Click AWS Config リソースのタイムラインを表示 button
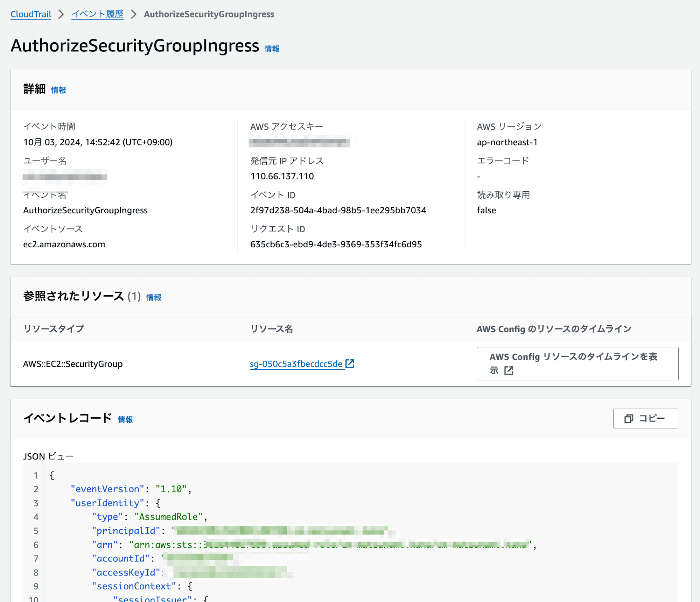Image resolution: width=700 pixels, height=602 pixels. point(577,363)
